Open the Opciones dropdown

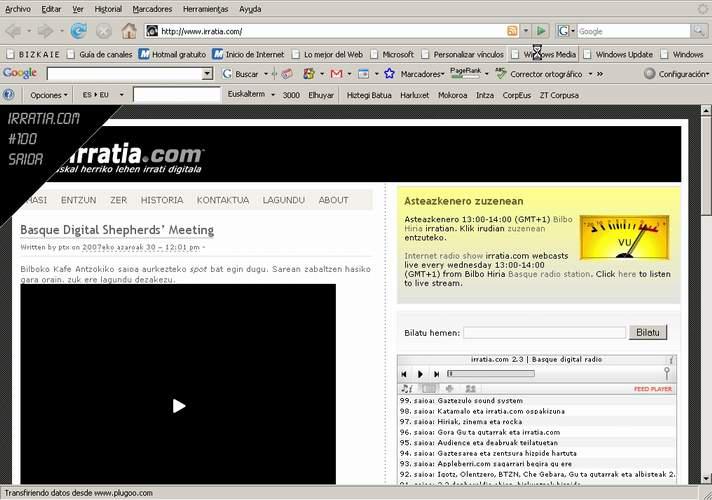point(49,95)
